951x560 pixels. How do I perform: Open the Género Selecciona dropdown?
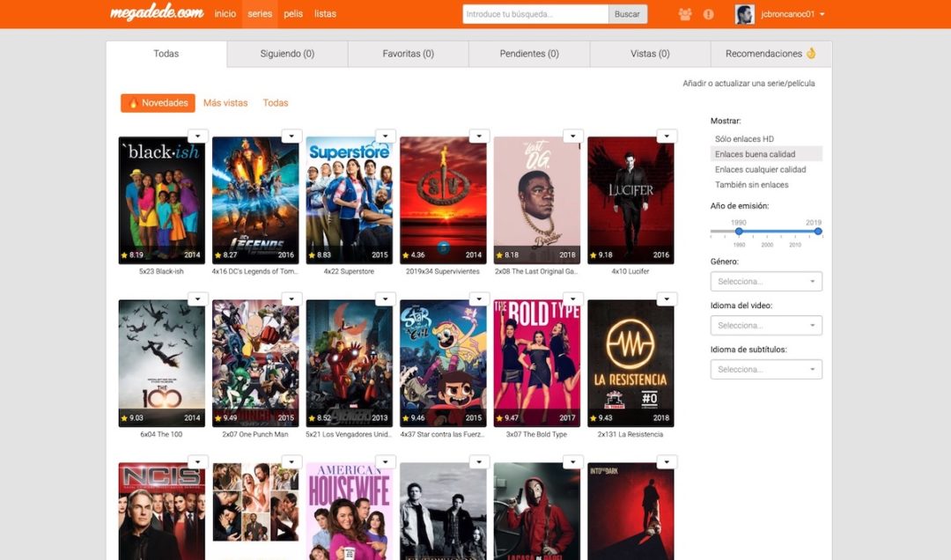tap(765, 281)
